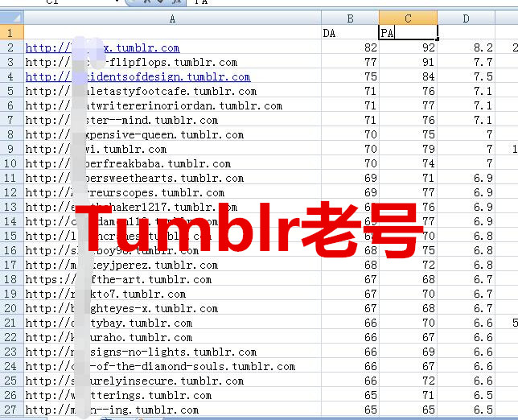Select row 18 header
Screen dimensions: 518x420
pyautogui.click(x=12, y=279)
